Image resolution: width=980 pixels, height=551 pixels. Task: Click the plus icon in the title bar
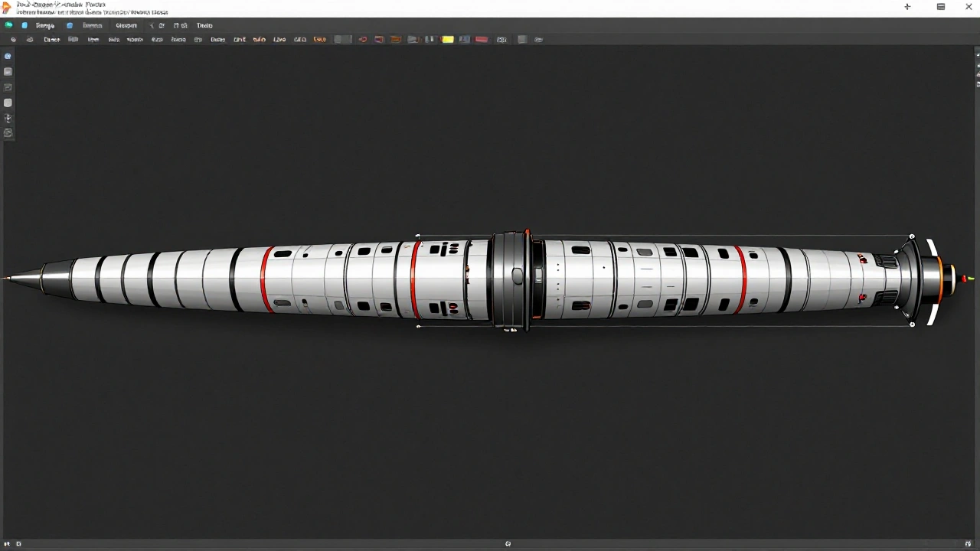click(x=907, y=7)
